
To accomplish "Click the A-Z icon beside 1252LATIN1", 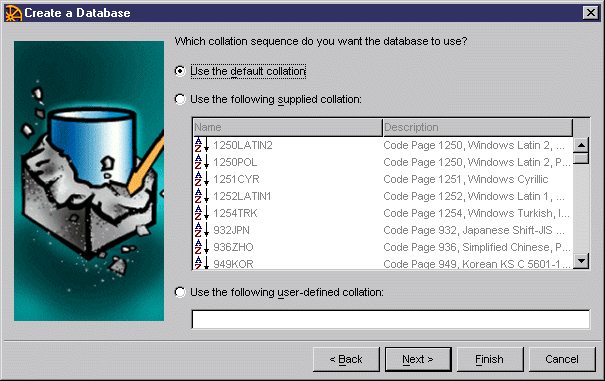I will pos(201,196).
